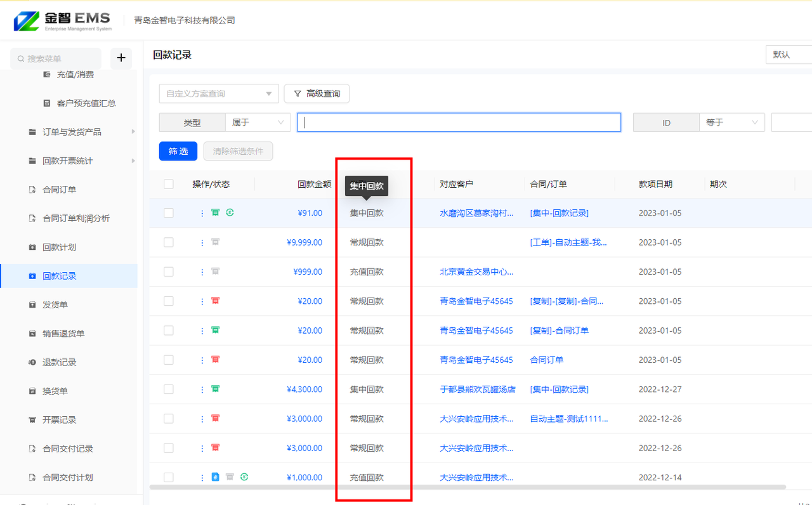Image resolution: width=812 pixels, height=505 pixels.
Task: Open the three-dot menu for the ¥999.00 row
Action: pos(202,272)
